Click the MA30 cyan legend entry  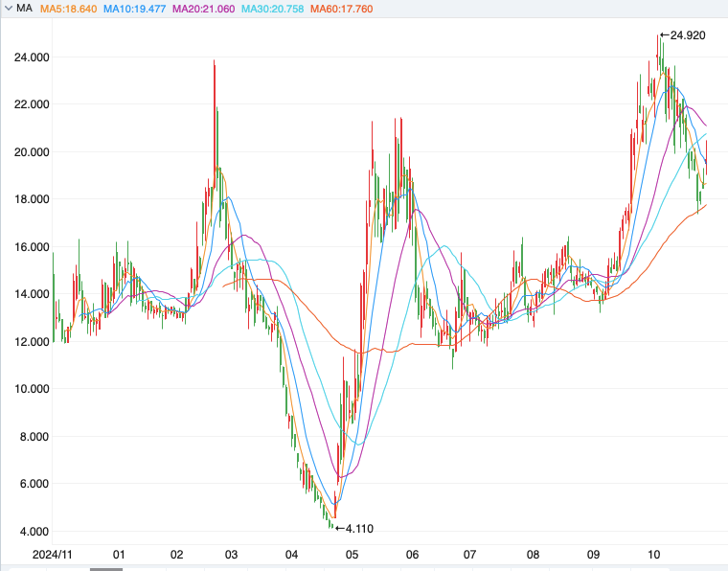click(270, 9)
